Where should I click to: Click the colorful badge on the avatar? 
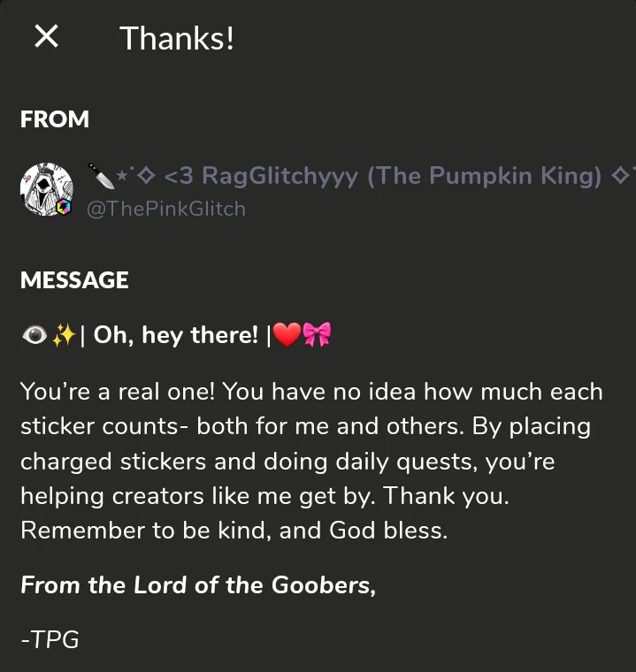point(64,207)
